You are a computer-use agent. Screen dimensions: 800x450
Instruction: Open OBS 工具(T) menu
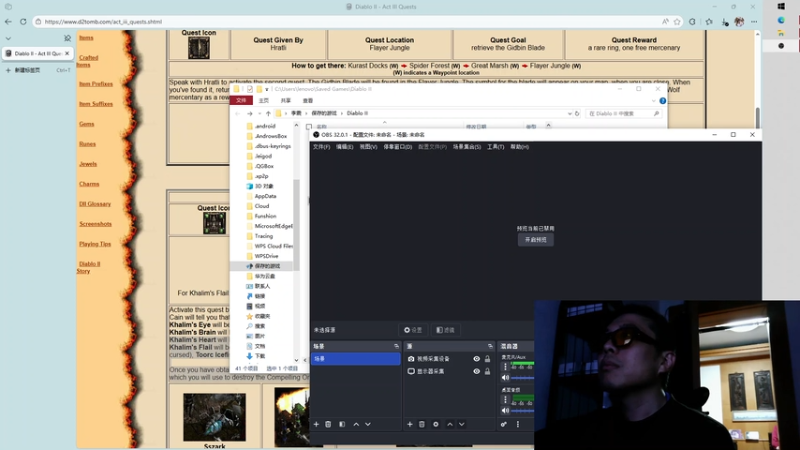[495, 147]
